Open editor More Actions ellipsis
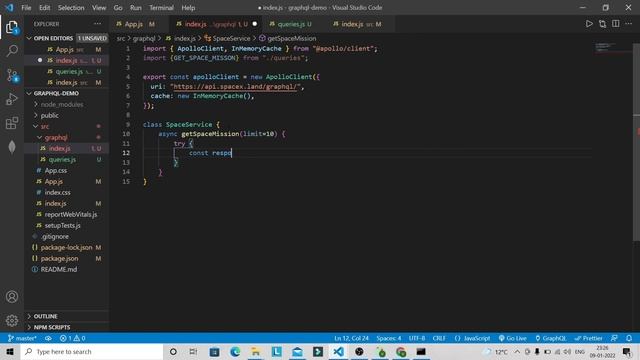This screenshot has width=640, height=360. point(629,24)
